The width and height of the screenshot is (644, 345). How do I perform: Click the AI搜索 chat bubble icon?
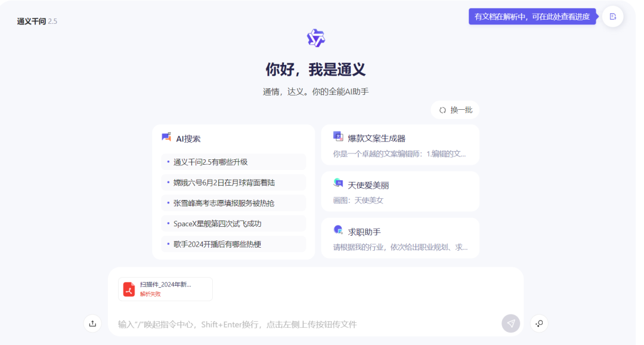tap(166, 137)
